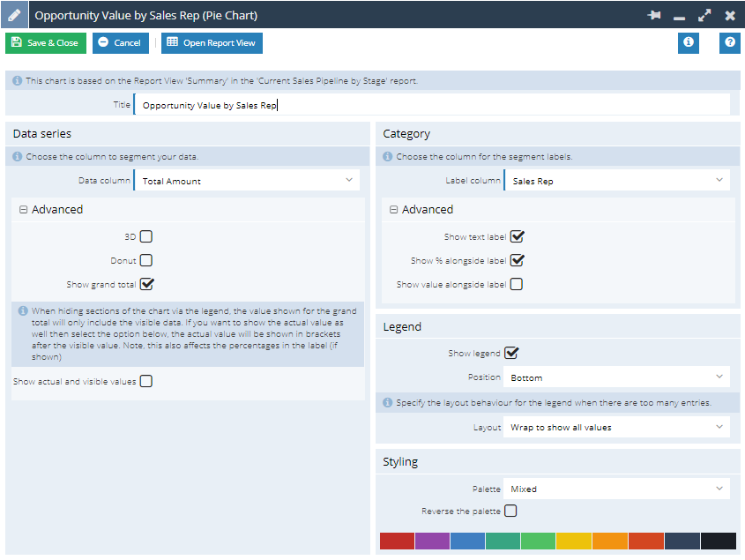Open the Data column dropdown

(247, 181)
